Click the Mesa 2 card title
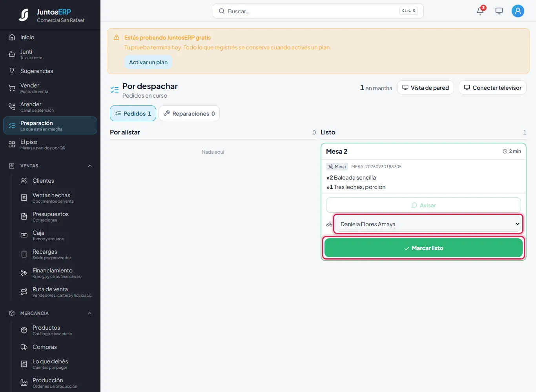The height and width of the screenshot is (392, 536). coord(337,151)
